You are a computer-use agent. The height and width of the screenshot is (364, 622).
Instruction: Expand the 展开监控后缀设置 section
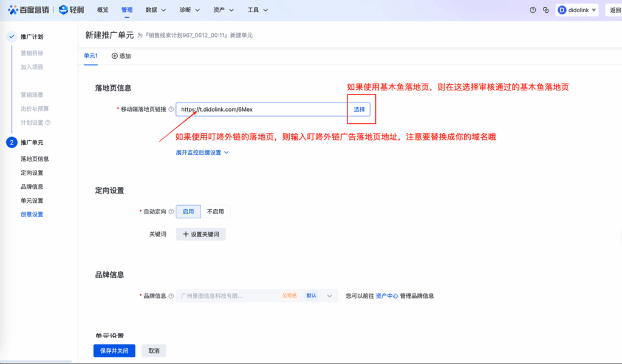tap(202, 152)
